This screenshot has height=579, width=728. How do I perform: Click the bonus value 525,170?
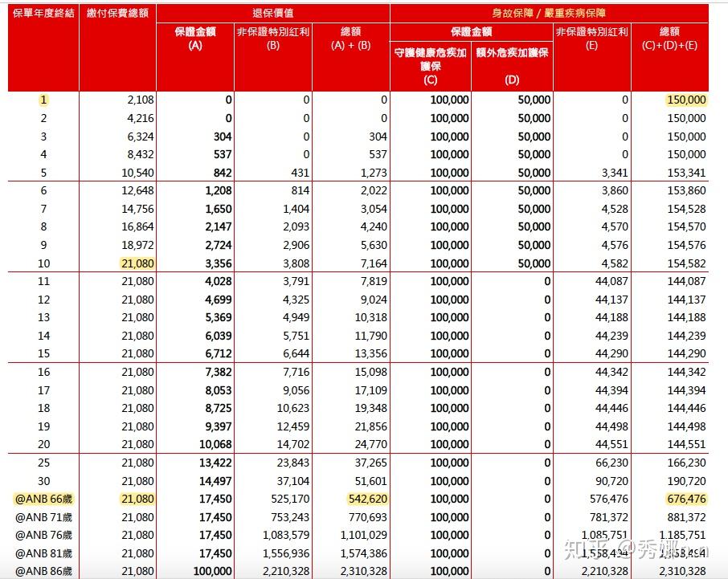tap(290, 499)
